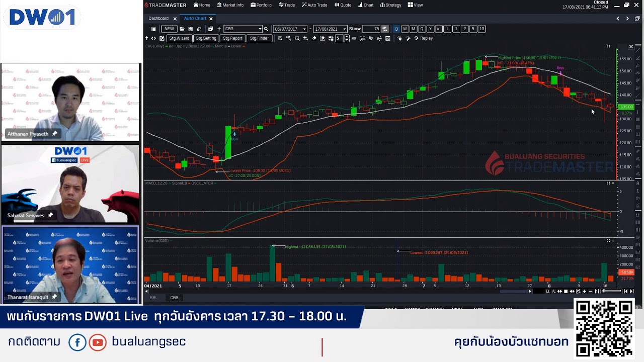This screenshot has height=362, width=644.
Task: Open the Quote menu
Action: pos(343,5)
